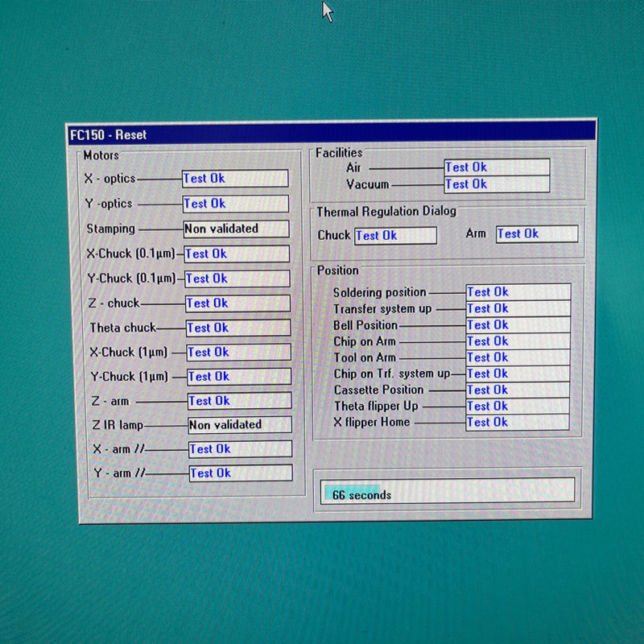The width and height of the screenshot is (644, 644).
Task: Click the Z IR lamp 'Non validated' field
Action: click(240, 424)
